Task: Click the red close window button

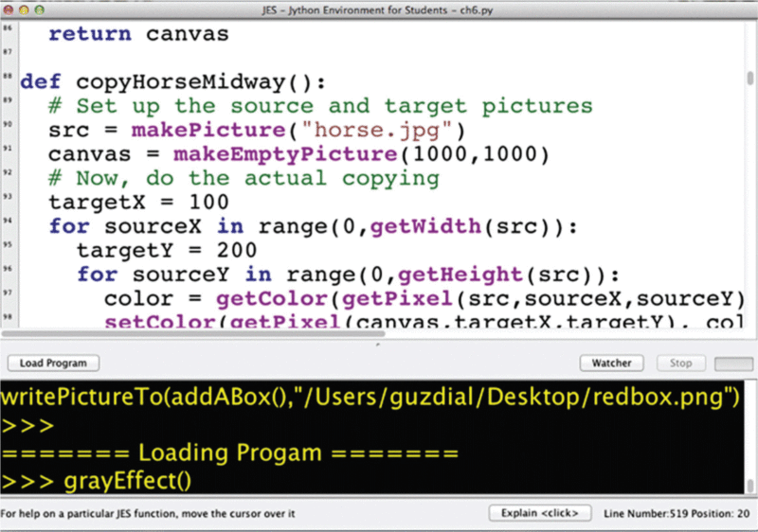Action: click(x=9, y=9)
